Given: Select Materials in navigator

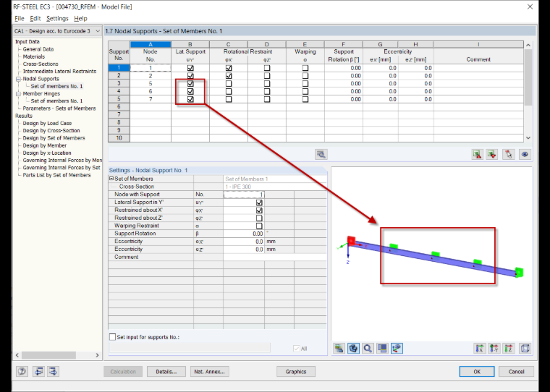Looking at the screenshot, I should [34, 57].
